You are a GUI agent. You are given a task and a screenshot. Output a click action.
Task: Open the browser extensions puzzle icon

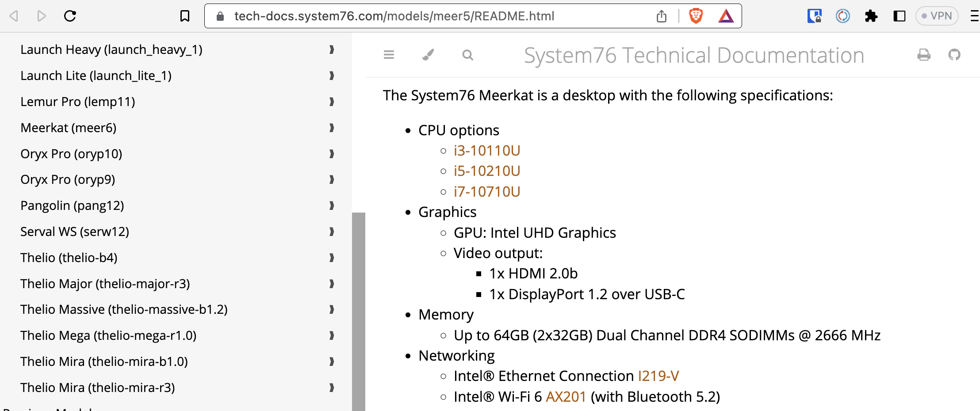point(871,16)
